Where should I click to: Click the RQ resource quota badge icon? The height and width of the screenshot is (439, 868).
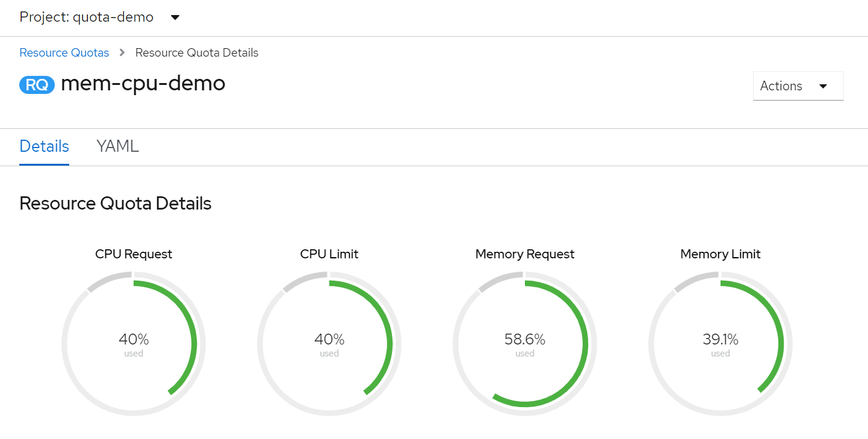(x=36, y=85)
